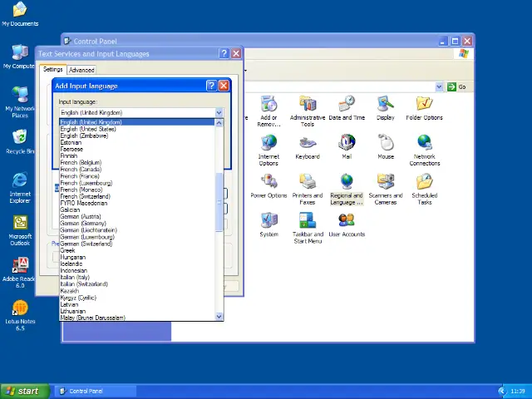Screen dimensions: 532x399
Task: Open the Display settings icon
Action: pos(385,106)
